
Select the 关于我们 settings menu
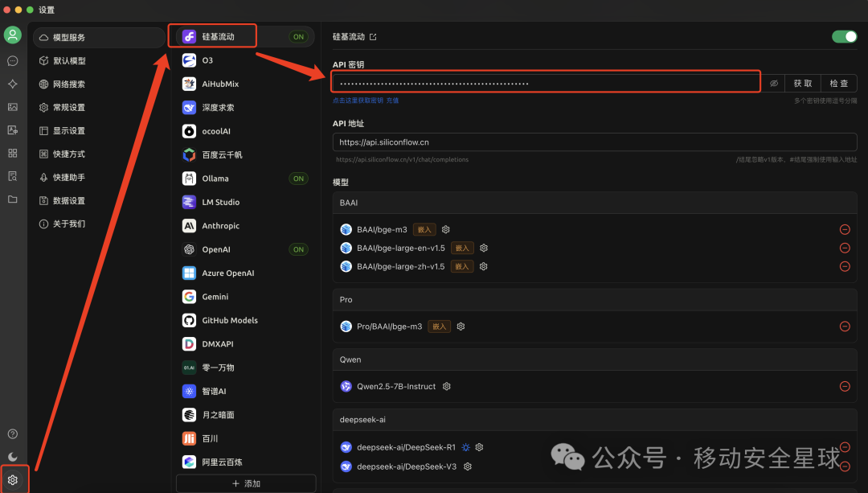(99, 224)
